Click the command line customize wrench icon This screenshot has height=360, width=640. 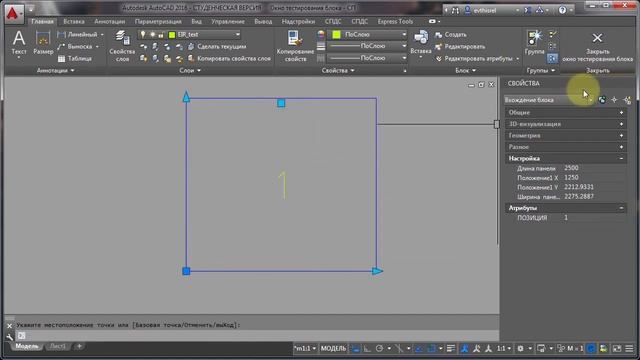9,336
